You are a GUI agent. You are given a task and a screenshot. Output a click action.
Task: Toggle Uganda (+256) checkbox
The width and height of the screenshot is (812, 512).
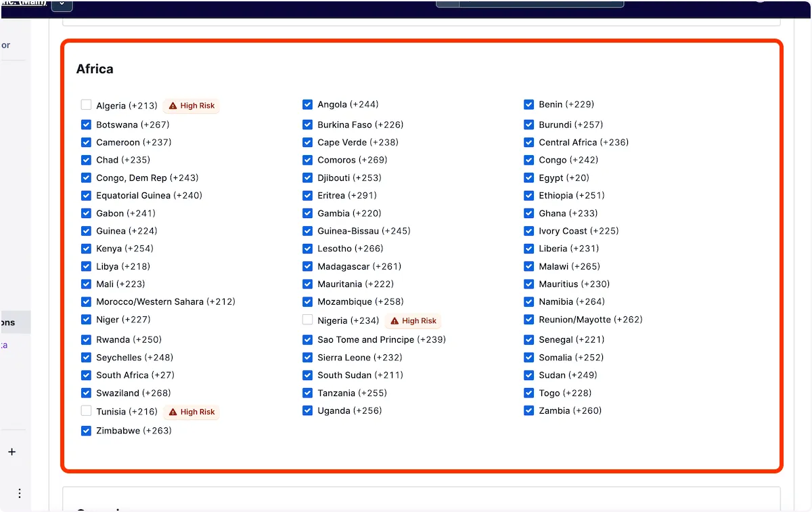[307, 410]
